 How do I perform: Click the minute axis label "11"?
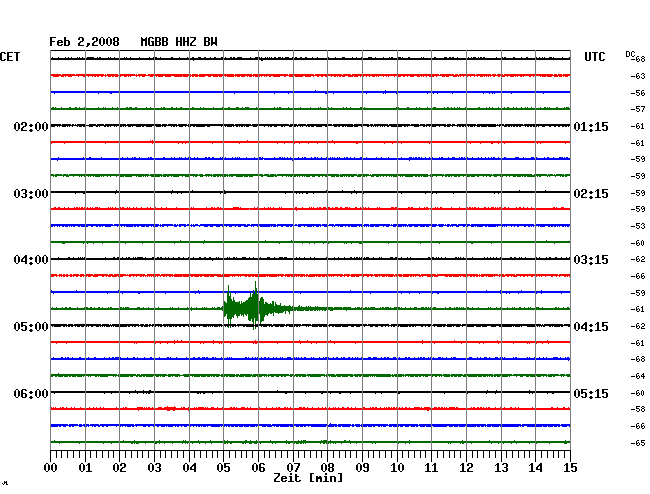(431, 468)
